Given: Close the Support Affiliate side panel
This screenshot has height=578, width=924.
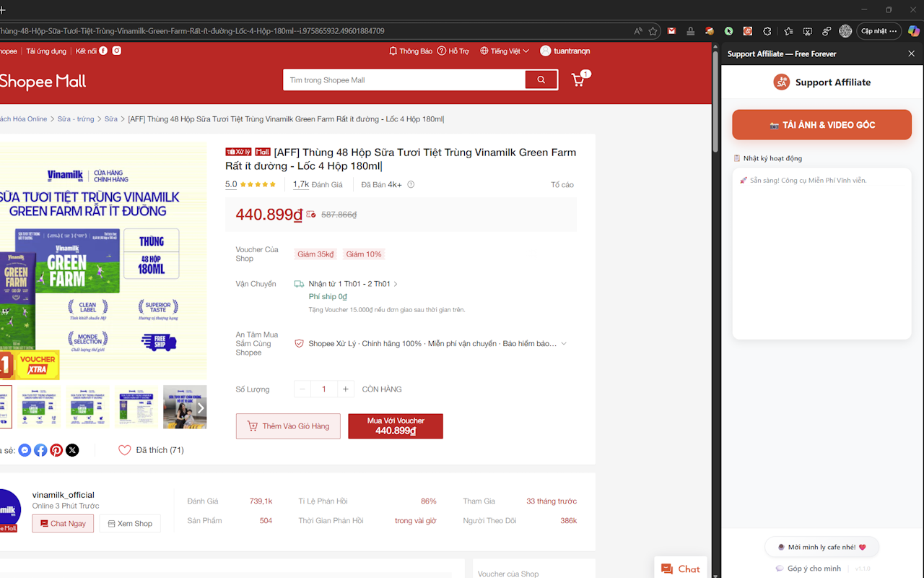Looking at the screenshot, I should tap(911, 53).
